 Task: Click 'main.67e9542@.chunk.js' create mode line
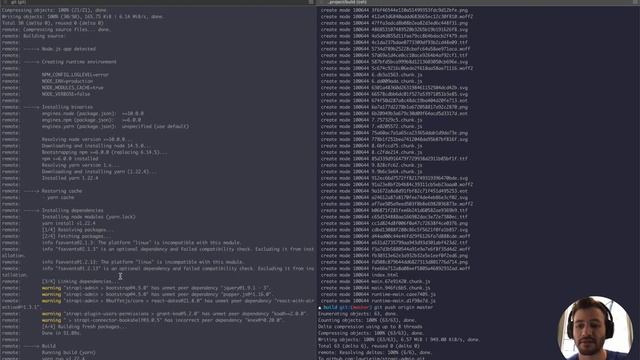pos(376,282)
